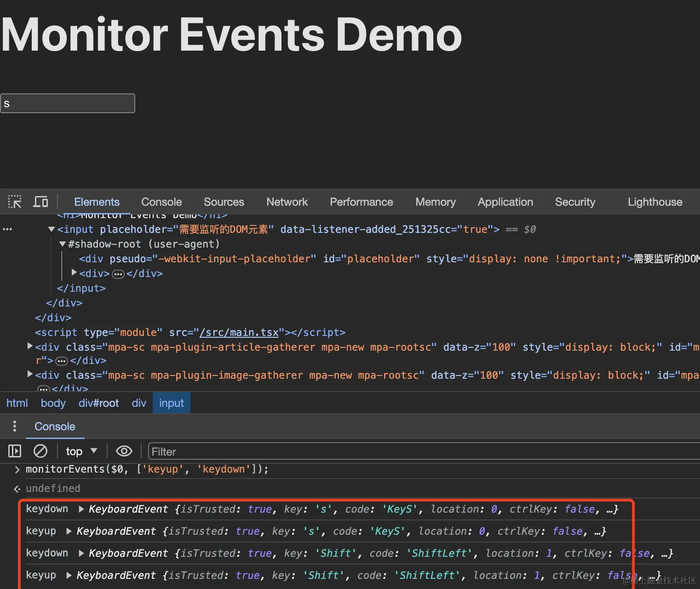Open the Memory tab
This screenshot has width=700, height=589.
(436, 202)
